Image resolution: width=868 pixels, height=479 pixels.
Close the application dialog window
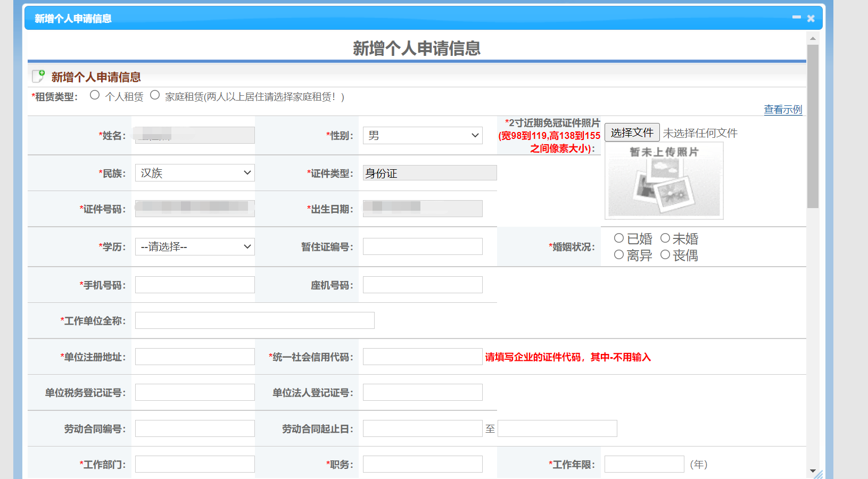click(811, 19)
